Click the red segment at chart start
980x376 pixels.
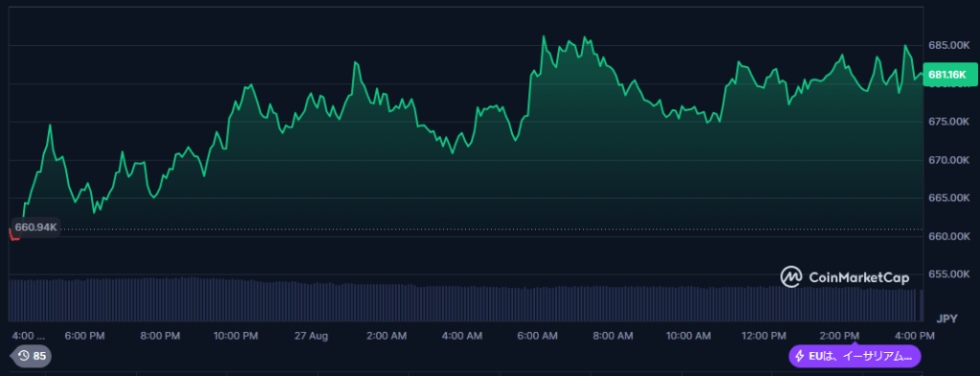pyautogui.click(x=14, y=234)
